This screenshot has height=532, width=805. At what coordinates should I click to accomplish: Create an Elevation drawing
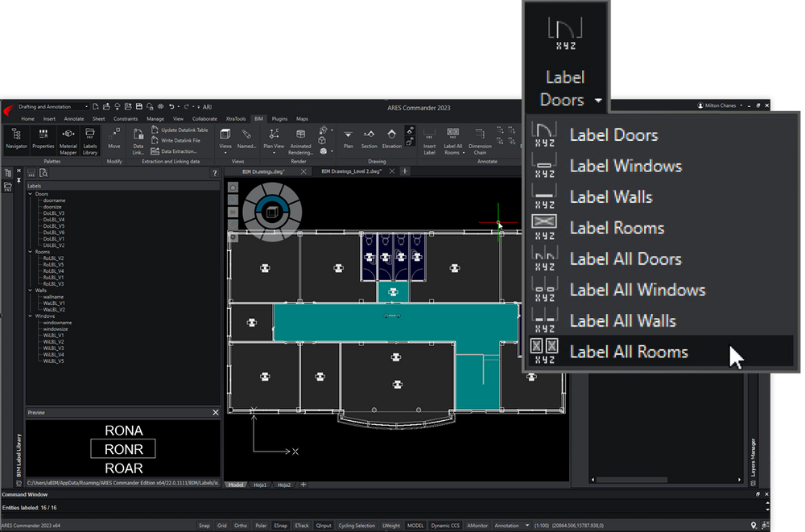[x=392, y=138]
